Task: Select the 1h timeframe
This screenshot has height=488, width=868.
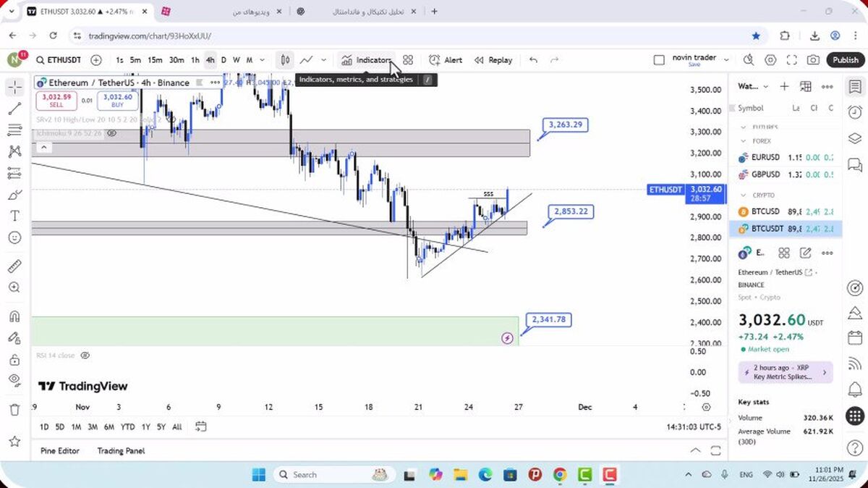Action: pyautogui.click(x=195, y=60)
